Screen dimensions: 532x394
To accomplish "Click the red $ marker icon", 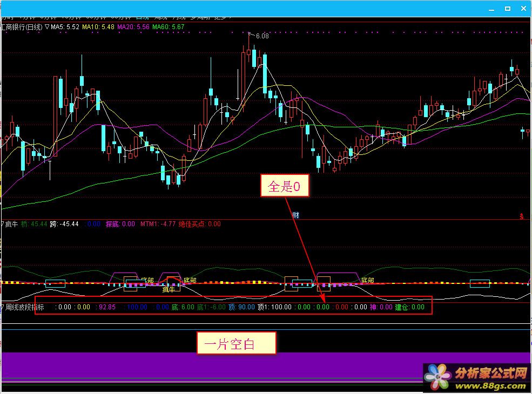I will point(522,216).
